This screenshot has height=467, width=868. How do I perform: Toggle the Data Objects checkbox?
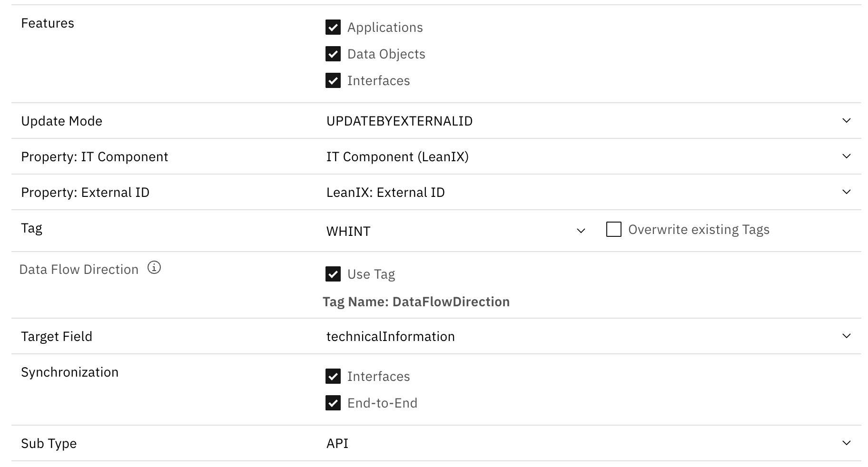click(333, 54)
